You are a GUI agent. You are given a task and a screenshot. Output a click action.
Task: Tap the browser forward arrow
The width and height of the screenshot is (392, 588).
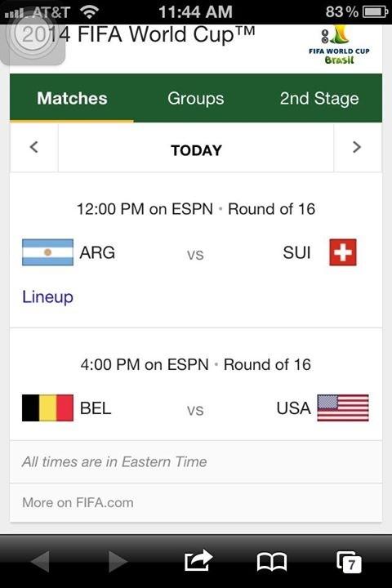coord(118,561)
